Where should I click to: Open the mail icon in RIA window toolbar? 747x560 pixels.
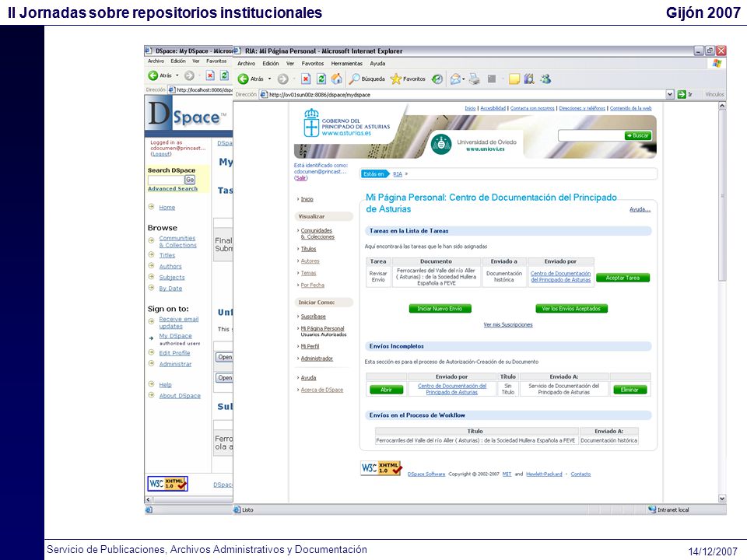455,79
